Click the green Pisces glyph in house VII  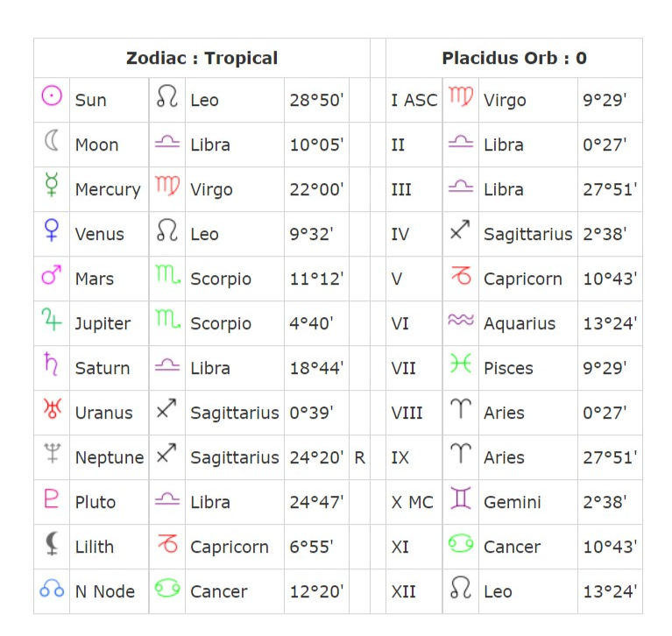(461, 364)
